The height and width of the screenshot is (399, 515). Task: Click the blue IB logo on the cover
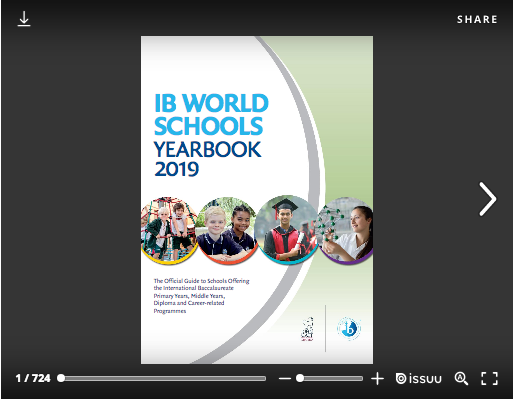pyautogui.click(x=349, y=329)
